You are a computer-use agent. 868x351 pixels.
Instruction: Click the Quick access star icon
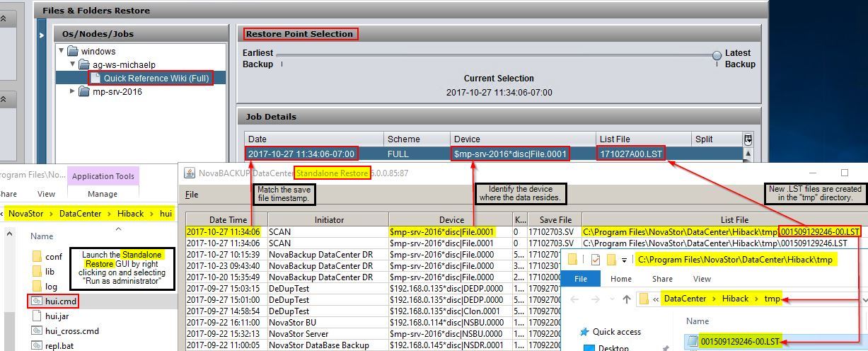coord(584,331)
